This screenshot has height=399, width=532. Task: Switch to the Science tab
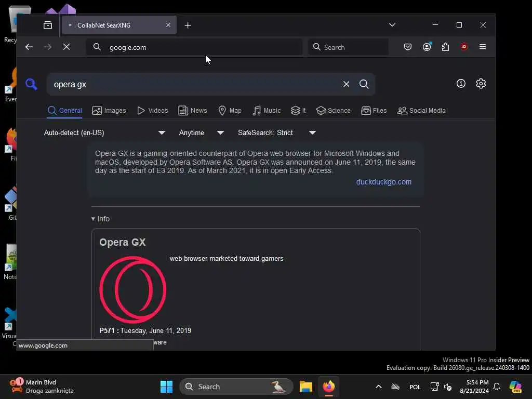coord(333,111)
